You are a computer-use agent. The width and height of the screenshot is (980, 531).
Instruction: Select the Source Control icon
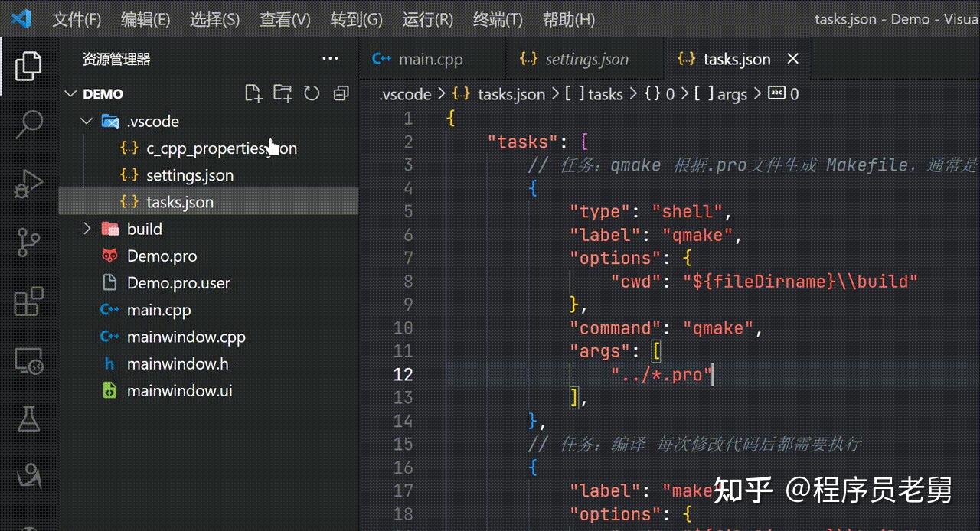tap(28, 243)
